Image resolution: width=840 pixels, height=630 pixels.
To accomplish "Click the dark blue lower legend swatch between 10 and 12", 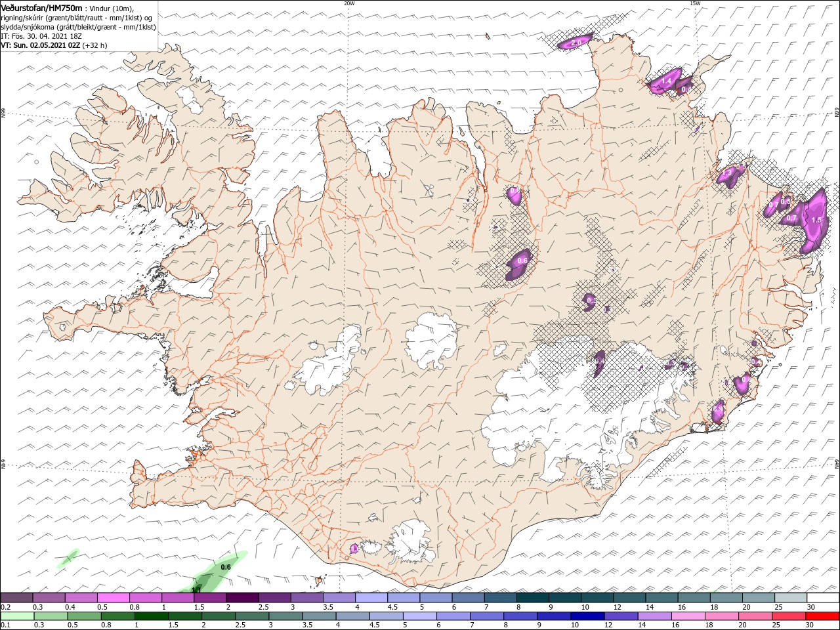I will pyautogui.click(x=588, y=616).
